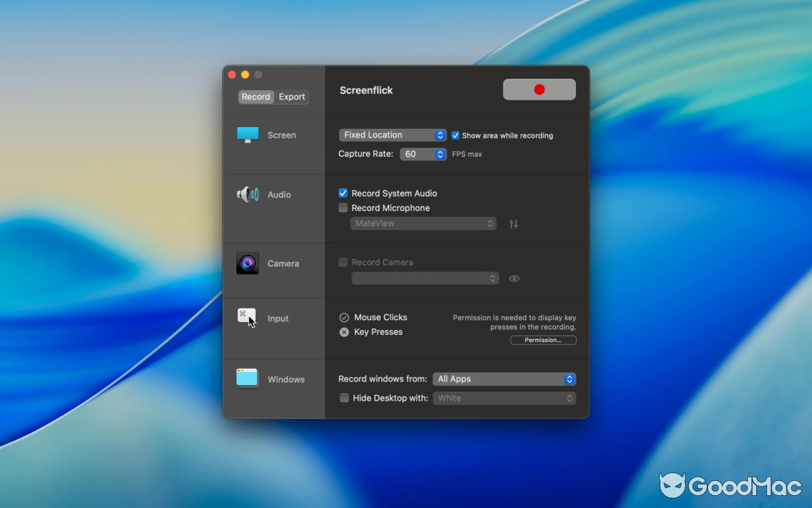The height and width of the screenshot is (508, 812).
Task: Open the Fixed Location dropdown
Action: (393, 135)
